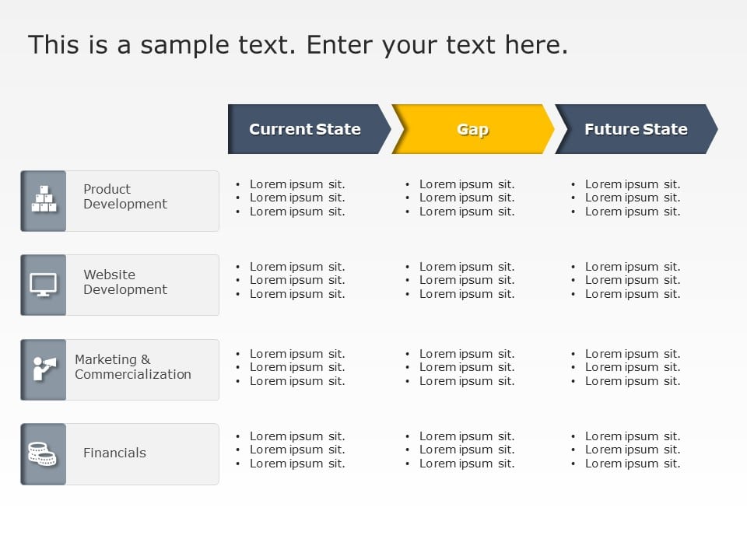
Task: Select the Product Development label box
Action: tap(142, 201)
